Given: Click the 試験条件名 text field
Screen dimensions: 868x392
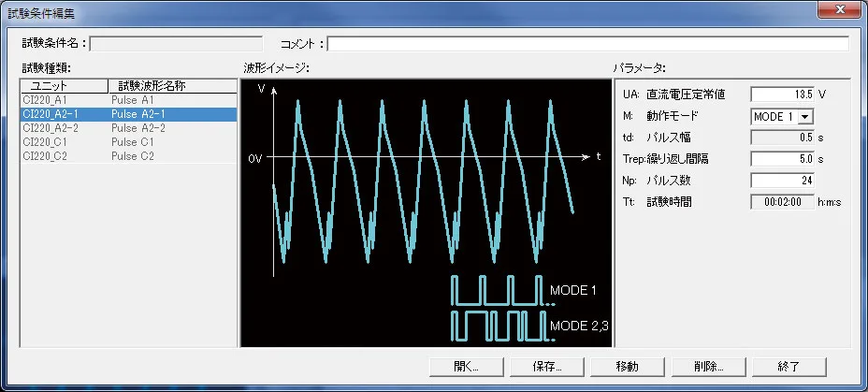Looking at the screenshot, I should point(176,43).
